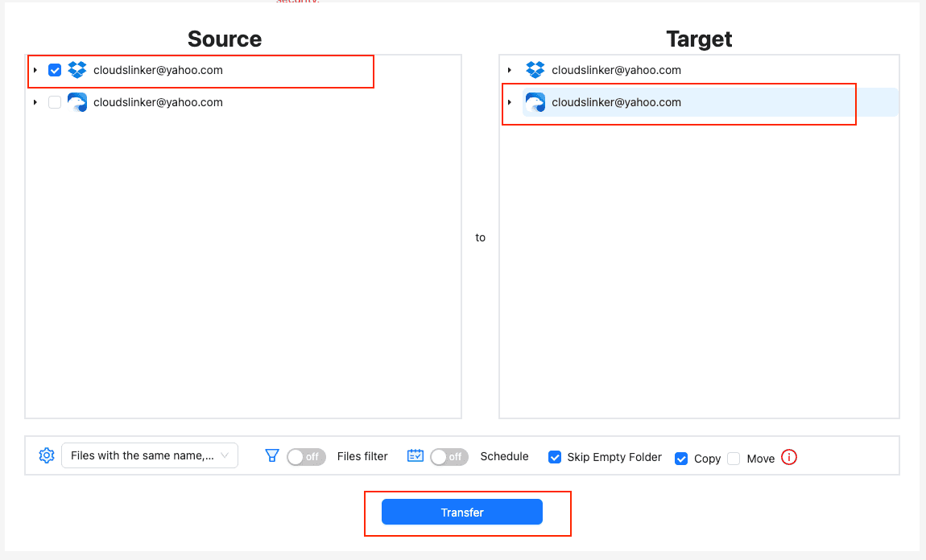926x560 pixels.
Task: Click the Dropbox icon in Source panel
Action: click(x=77, y=70)
